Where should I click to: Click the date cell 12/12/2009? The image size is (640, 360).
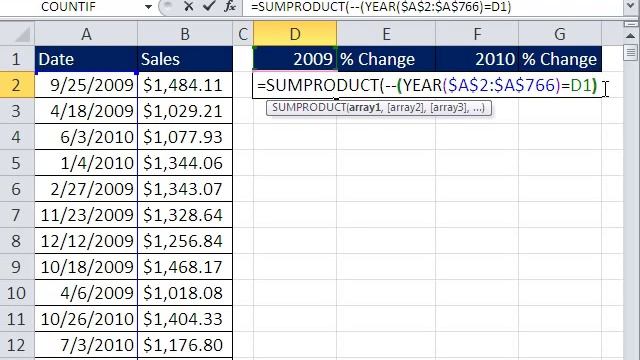86,241
